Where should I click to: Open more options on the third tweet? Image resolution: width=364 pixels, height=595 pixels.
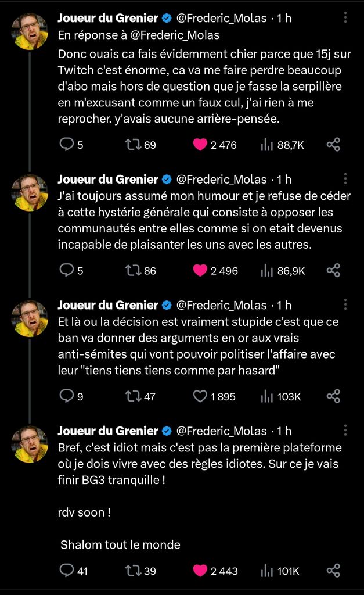[x=345, y=304]
